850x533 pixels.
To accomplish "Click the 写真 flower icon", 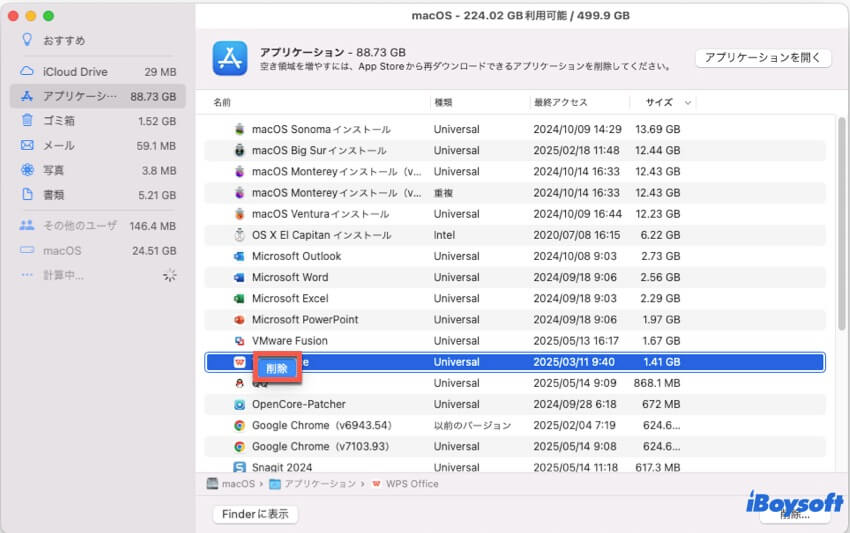I will coord(27,170).
